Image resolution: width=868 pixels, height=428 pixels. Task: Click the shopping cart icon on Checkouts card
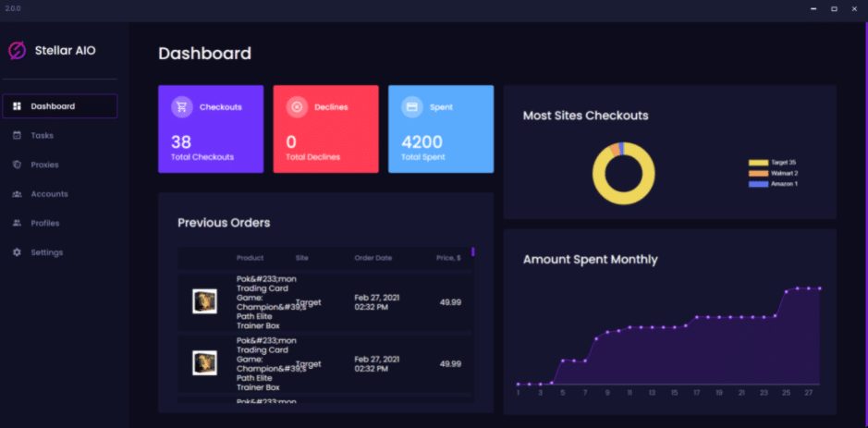click(x=181, y=107)
